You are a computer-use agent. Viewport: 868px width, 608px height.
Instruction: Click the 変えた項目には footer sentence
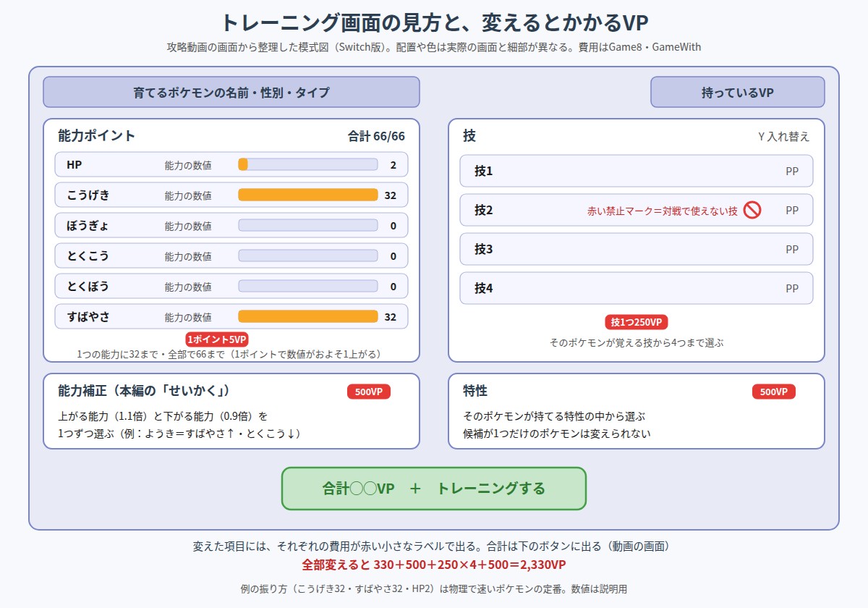click(434, 546)
